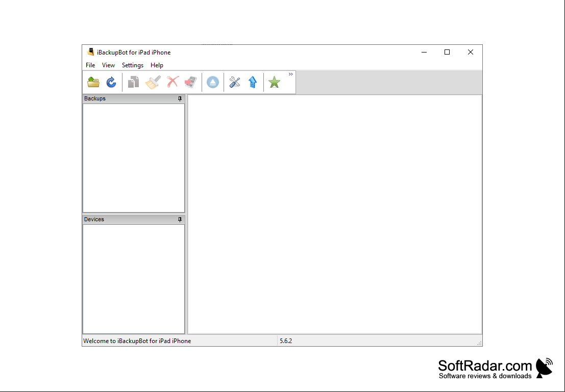Open the Help menu
Image resolution: width=565 pixels, height=392 pixels.
click(157, 65)
